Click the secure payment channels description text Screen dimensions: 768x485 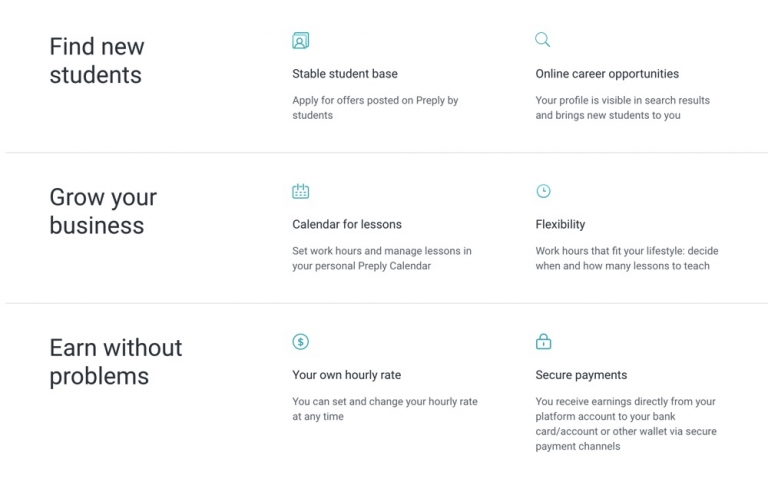click(625, 424)
